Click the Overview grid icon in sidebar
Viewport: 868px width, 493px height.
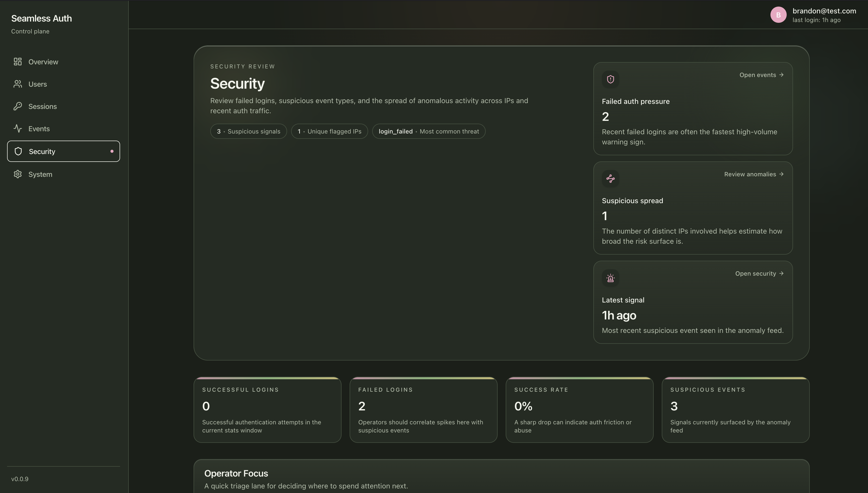coord(17,62)
